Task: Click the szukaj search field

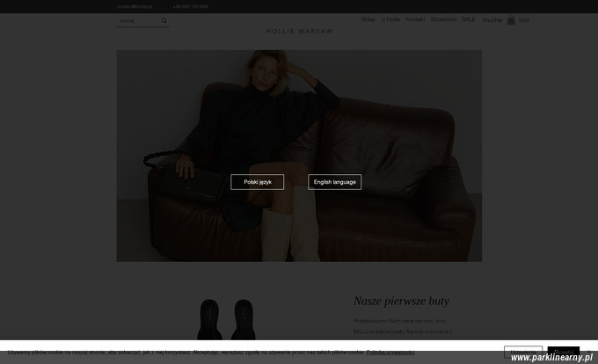Action: click(139, 20)
